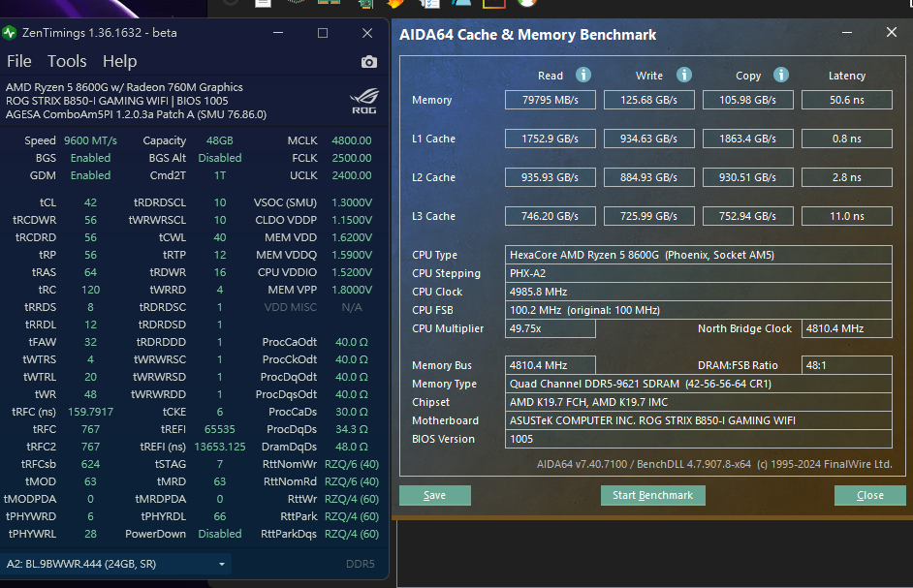Open the Help menu in ZenTimings
The height and width of the screenshot is (588, 913).
pyautogui.click(x=120, y=61)
